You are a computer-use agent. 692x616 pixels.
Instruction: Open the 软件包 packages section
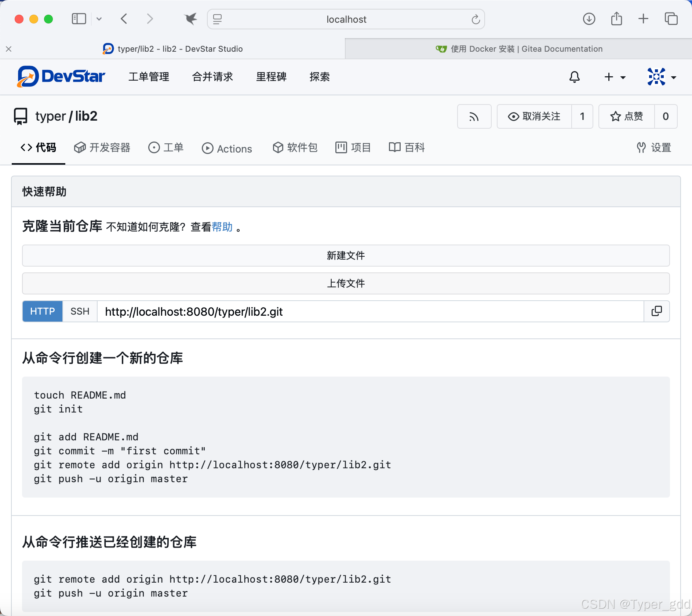coord(295,147)
